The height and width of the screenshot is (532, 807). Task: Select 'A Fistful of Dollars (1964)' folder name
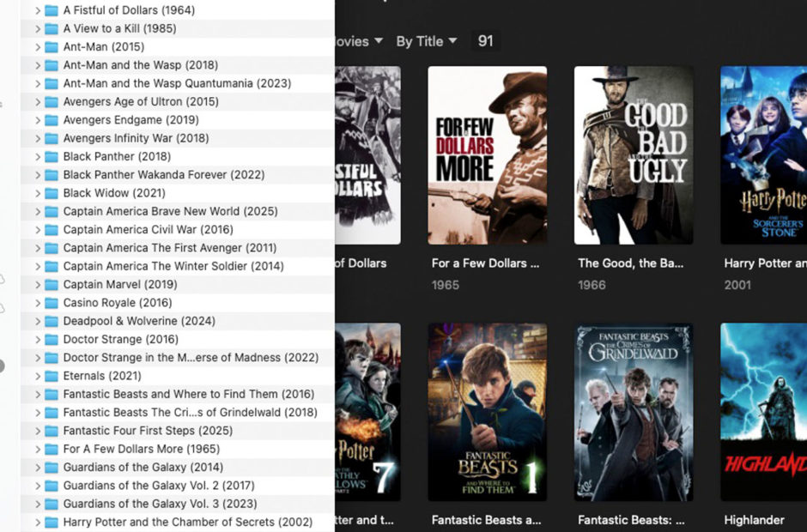coord(129,10)
